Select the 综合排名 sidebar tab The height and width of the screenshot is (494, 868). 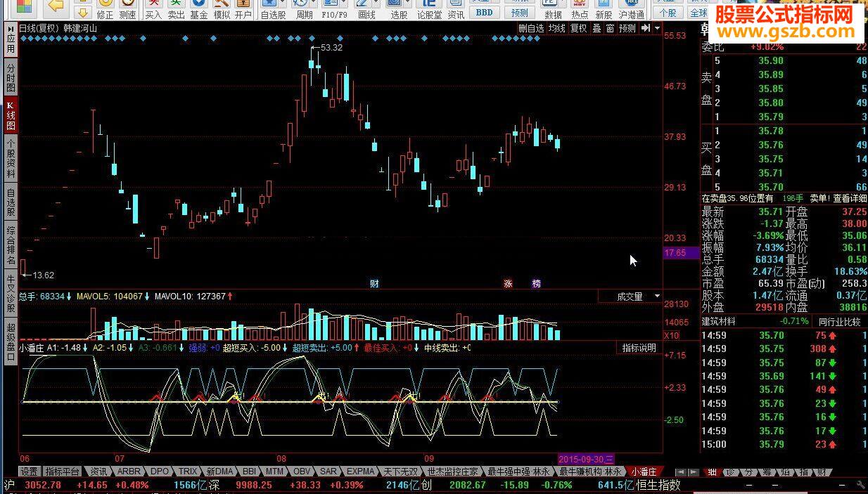(x=11, y=245)
